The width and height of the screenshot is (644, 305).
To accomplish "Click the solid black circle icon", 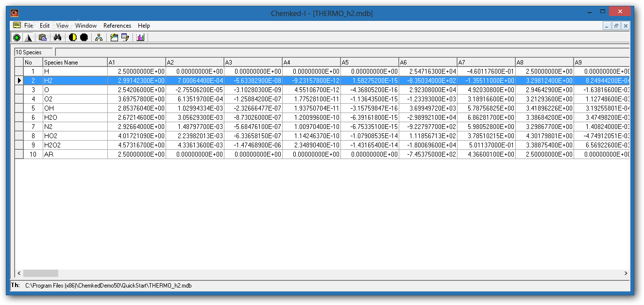I will pos(84,37).
